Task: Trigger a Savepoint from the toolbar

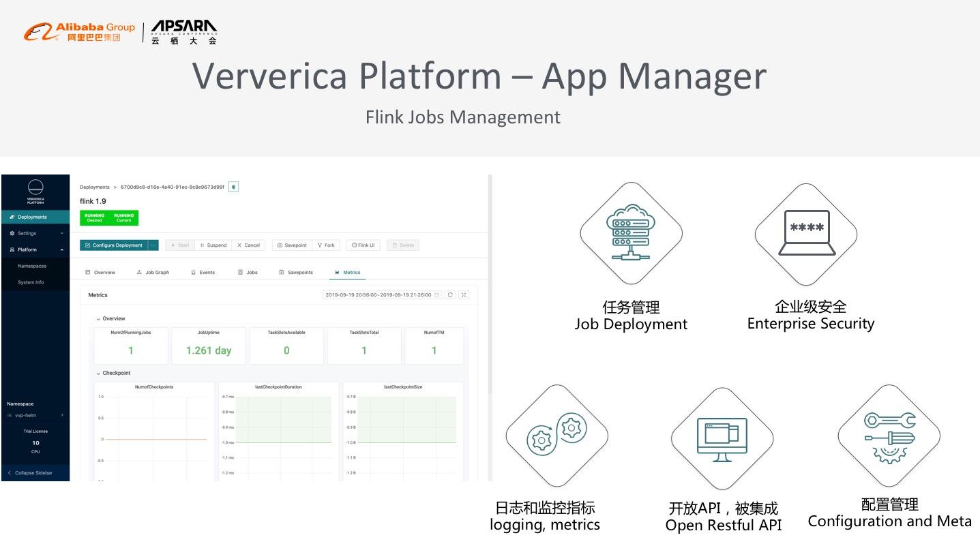Action: (292, 245)
